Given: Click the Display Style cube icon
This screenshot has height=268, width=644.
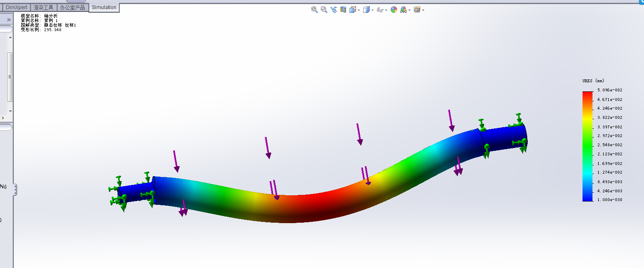Looking at the screenshot, I should point(366,10).
